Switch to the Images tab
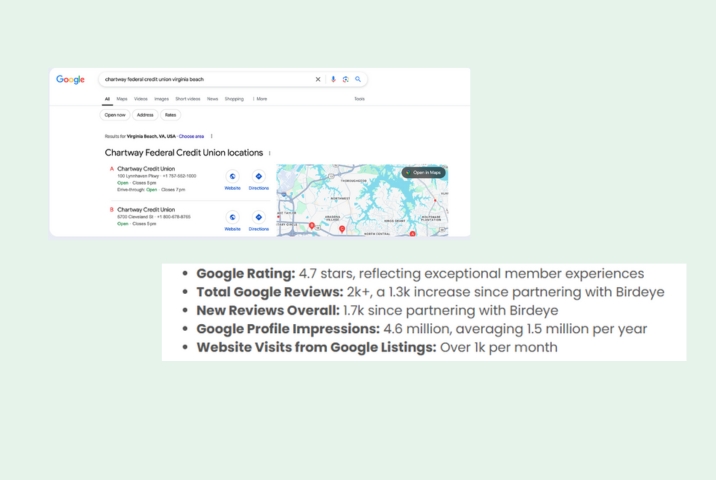716x480 pixels. (162, 99)
